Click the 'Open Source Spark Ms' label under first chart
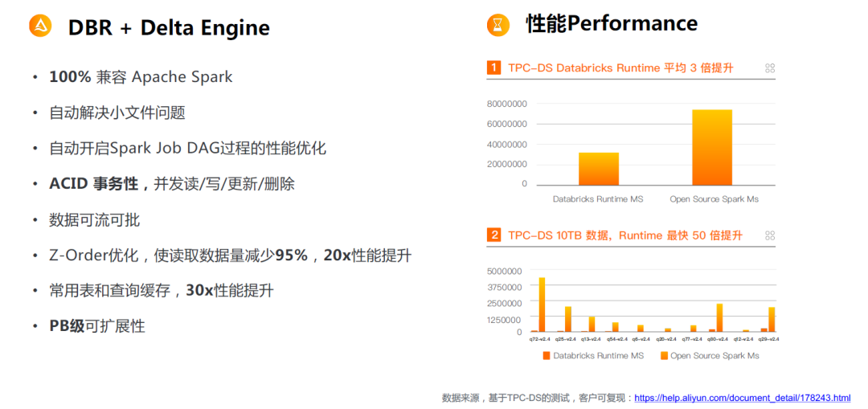868x409 pixels. 714,199
